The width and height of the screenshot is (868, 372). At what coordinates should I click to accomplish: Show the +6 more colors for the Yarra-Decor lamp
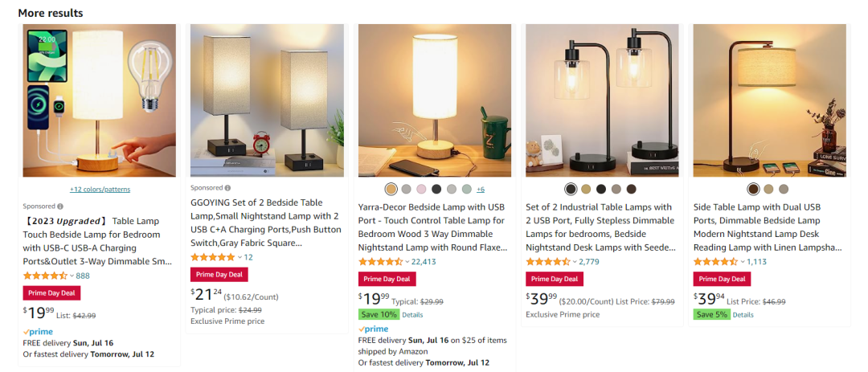[x=481, y=190]
